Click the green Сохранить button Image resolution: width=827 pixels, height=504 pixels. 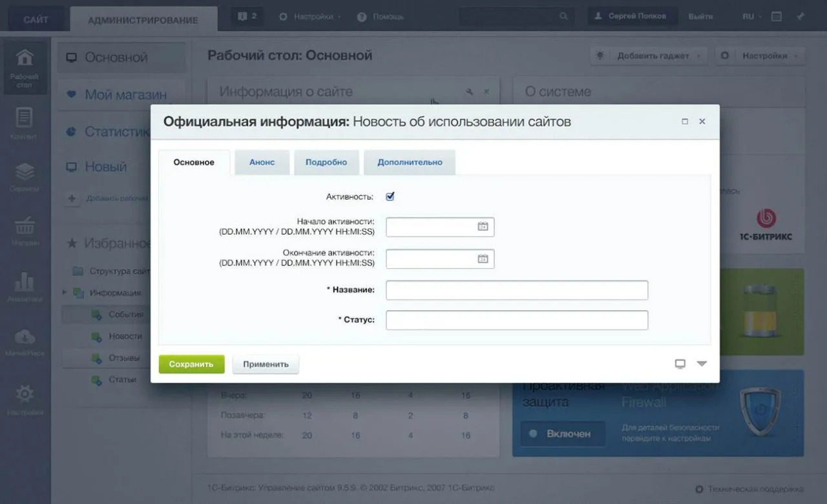point(191,364)
